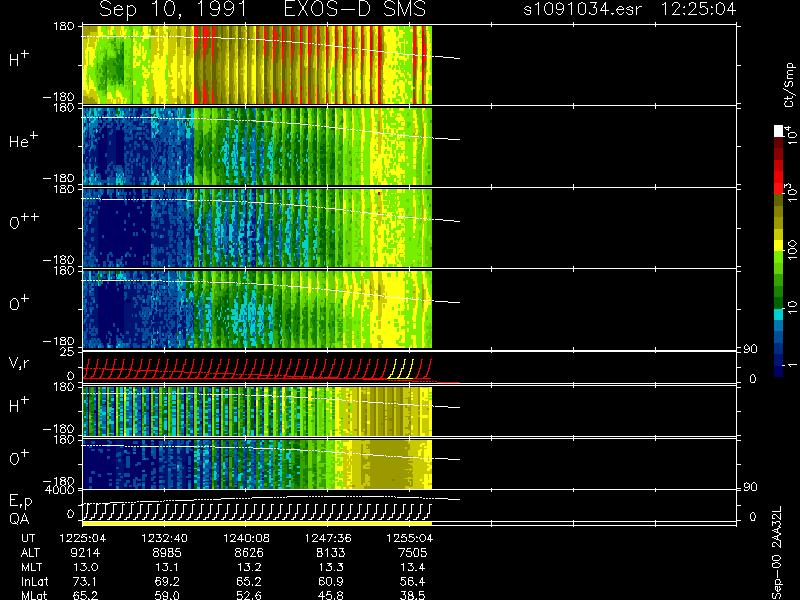The image size is (800, 600).
Task: Click InLat value 73.1
Action: 86,581
